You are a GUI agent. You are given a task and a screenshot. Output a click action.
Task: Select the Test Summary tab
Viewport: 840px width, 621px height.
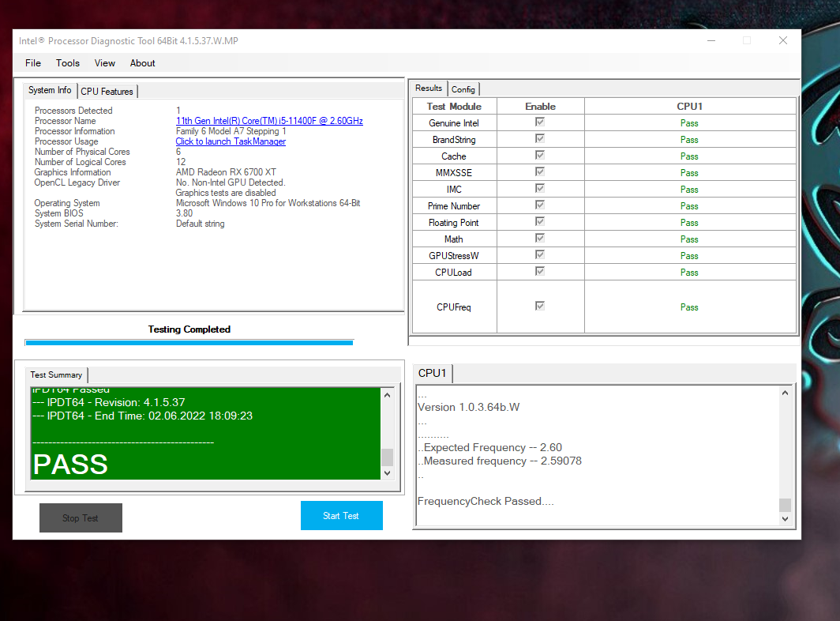[56, 374]
